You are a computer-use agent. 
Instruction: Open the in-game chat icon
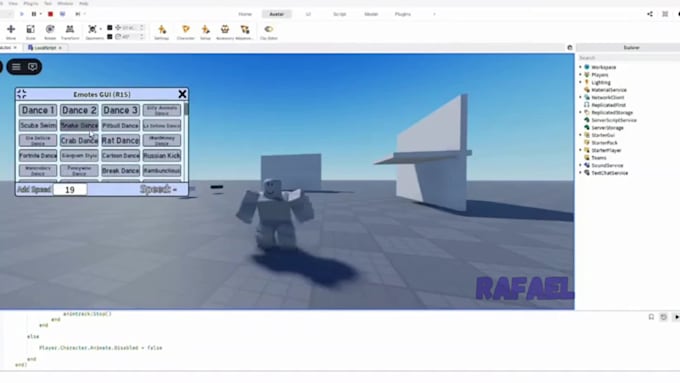click(33, 67)
